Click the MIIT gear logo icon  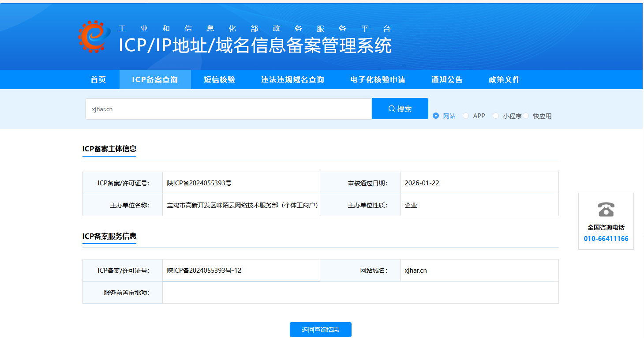94,37
